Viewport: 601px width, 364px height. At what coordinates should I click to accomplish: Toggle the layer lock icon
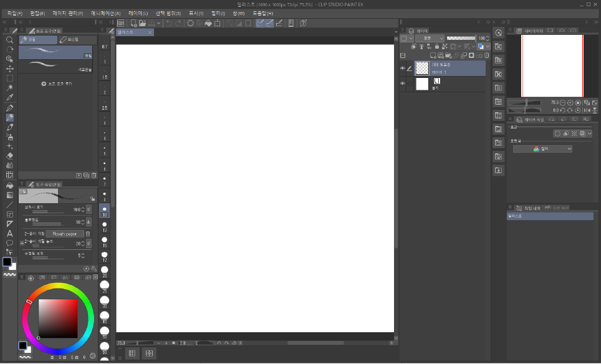pos(436,47)
